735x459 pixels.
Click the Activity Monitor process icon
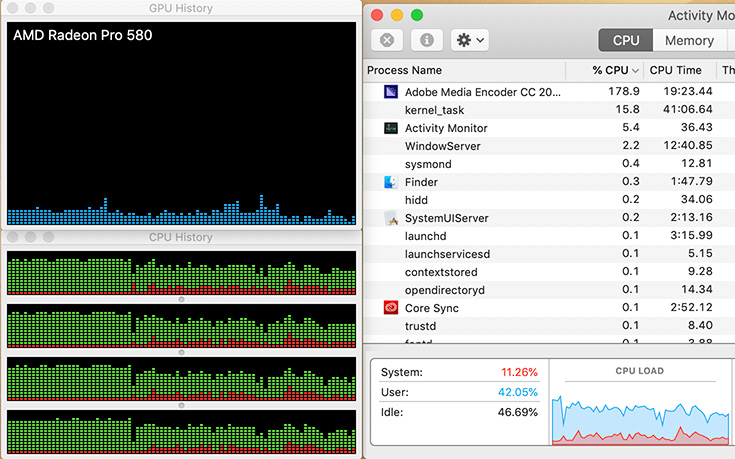tap(391, 128)
